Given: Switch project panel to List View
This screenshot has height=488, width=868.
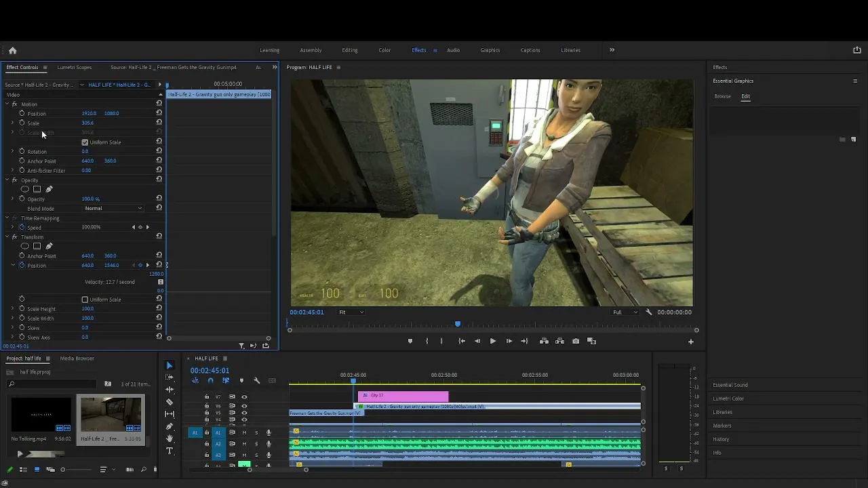Looking at the screenshot, I should pyautogui.click(x=23, y=470).
